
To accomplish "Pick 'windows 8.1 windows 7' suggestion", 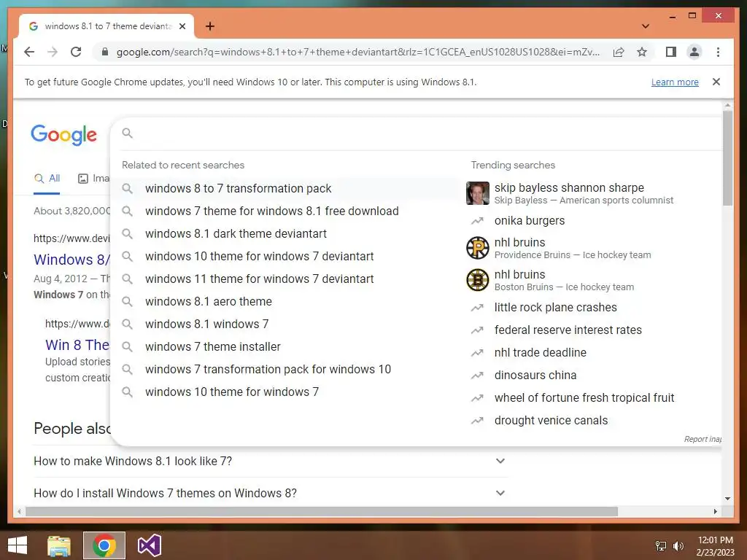I will point(206,324).
